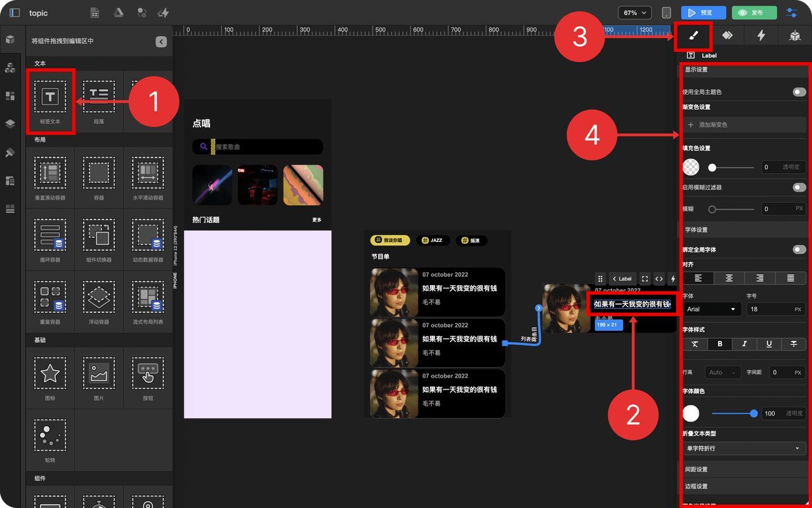
Task: Toggle underline font style
Action: click(769, 344)
